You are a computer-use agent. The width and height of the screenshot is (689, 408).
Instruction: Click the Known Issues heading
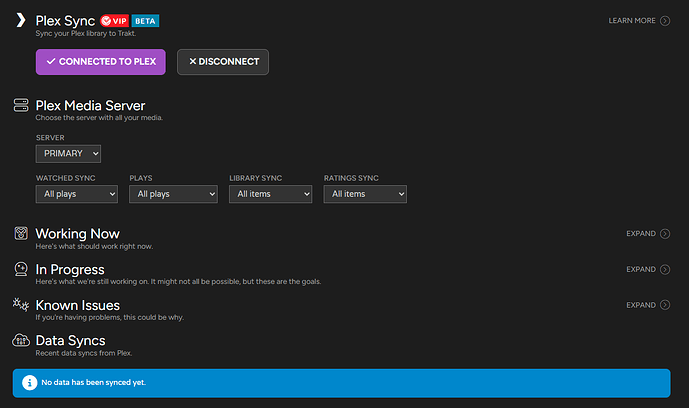[77, 305]
